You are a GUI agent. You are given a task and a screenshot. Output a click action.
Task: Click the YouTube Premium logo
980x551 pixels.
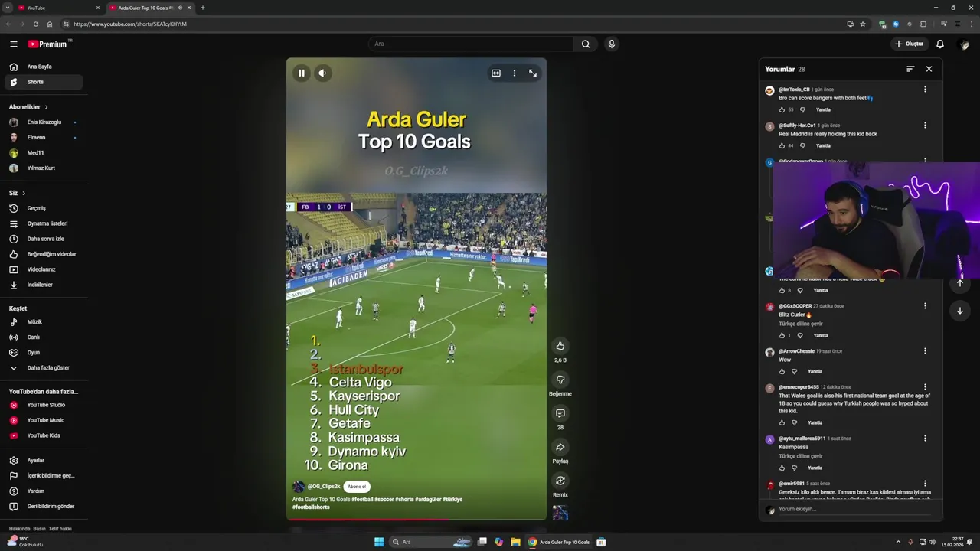pos(48,44)
